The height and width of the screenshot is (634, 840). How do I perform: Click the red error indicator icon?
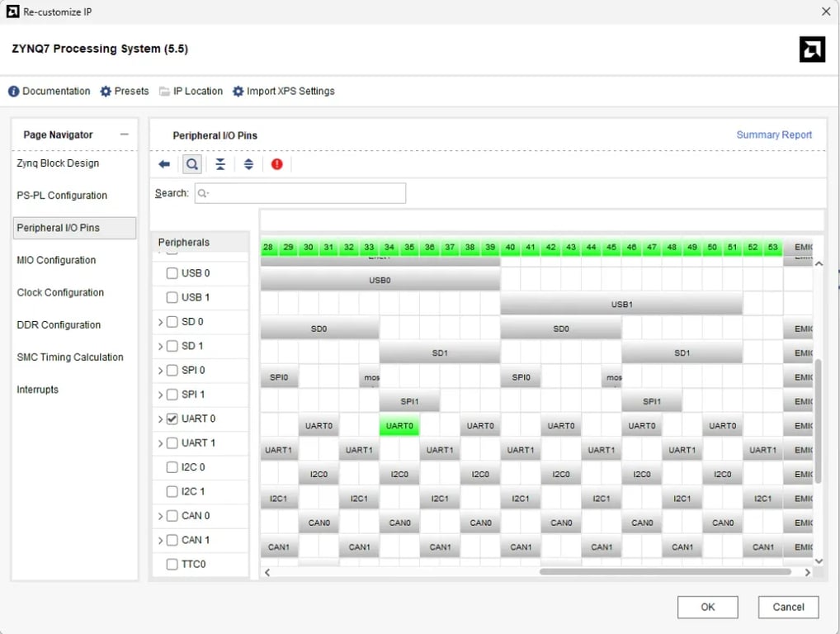[277, 164]
